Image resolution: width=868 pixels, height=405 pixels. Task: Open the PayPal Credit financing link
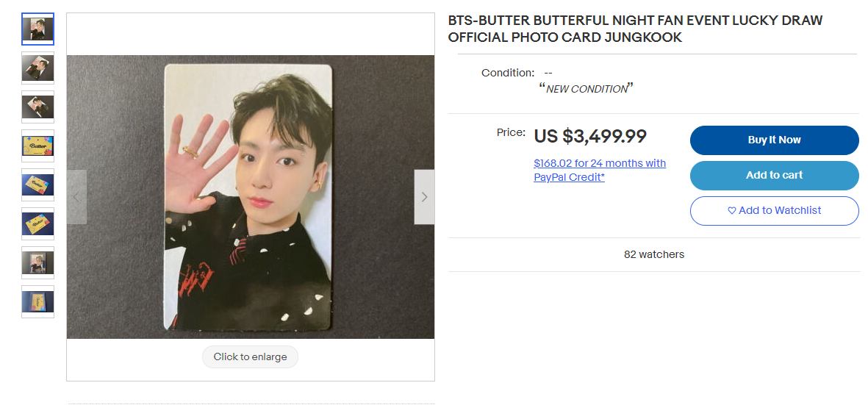point(599,170)
